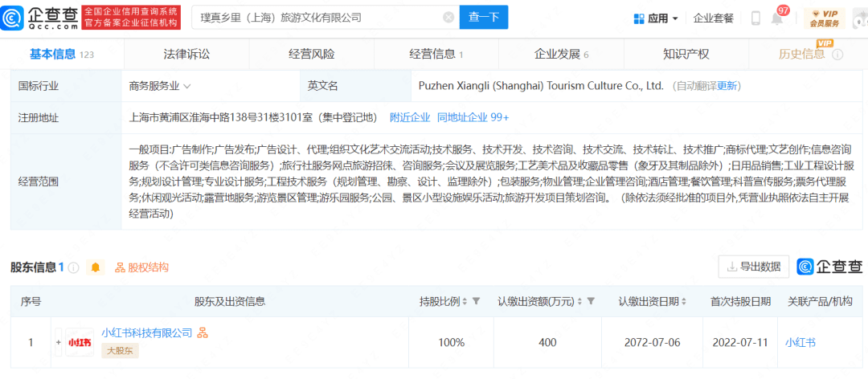Click the 关联产品/机构 column header
The width and height of the screenshot is (868, 379).
coord(820,302)
